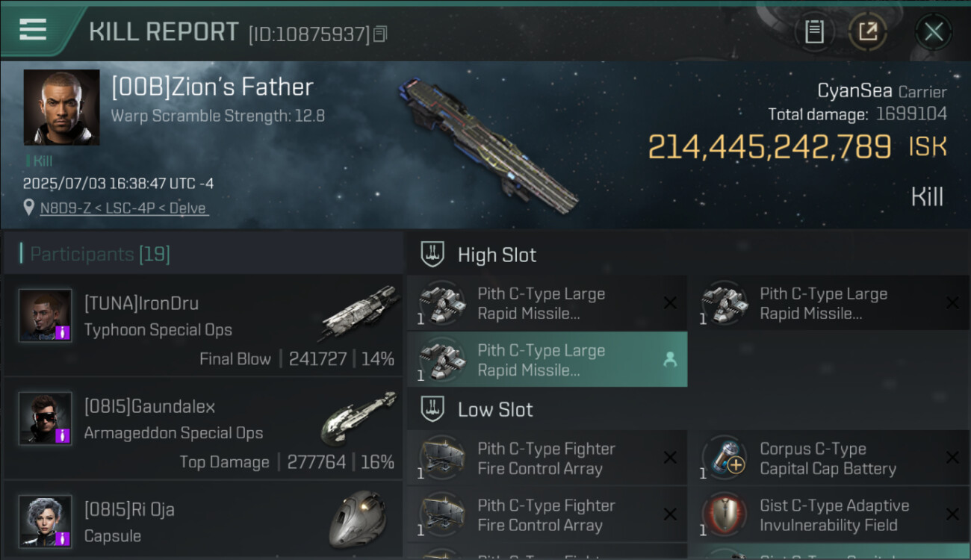Viewport: 971px width, 560px height.
Task: Click the X beside Corpus C-Type Capital Cap Battery
Action: (952, 458)
